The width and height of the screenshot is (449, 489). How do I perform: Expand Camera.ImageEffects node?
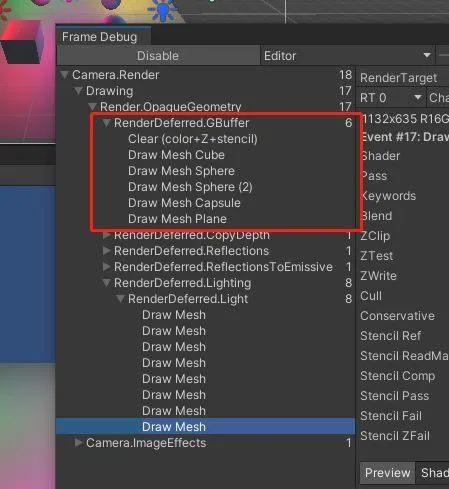78,443
